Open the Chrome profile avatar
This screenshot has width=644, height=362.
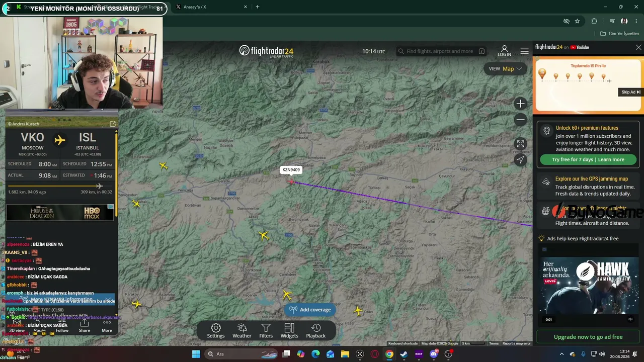click(624, 21)
